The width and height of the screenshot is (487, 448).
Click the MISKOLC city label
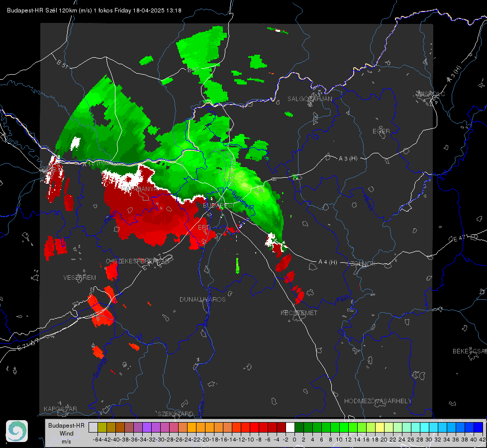[x=431, y=94]
